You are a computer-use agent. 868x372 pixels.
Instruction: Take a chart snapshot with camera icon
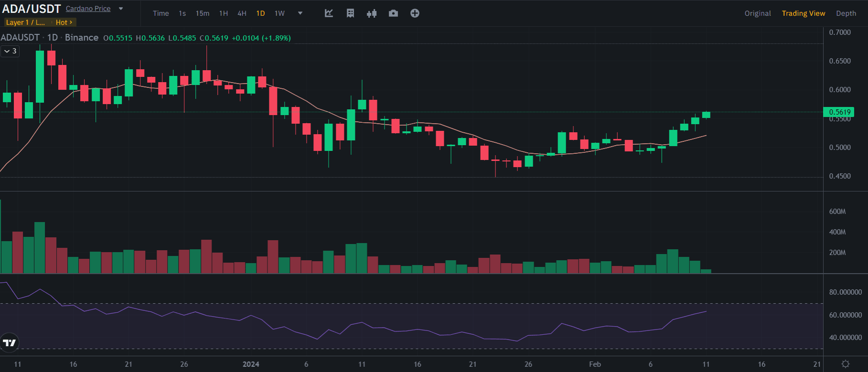tap(393, 13)
